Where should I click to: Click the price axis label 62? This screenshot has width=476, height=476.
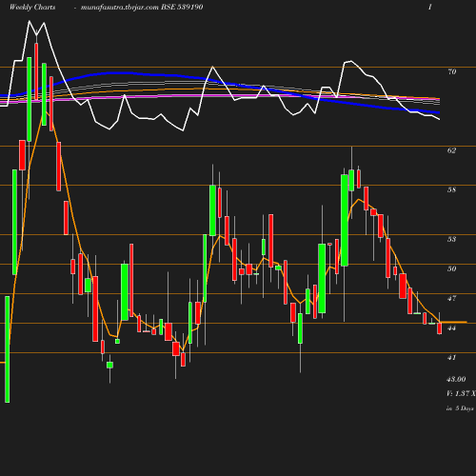pyautogui.click(x=451, y=150)
